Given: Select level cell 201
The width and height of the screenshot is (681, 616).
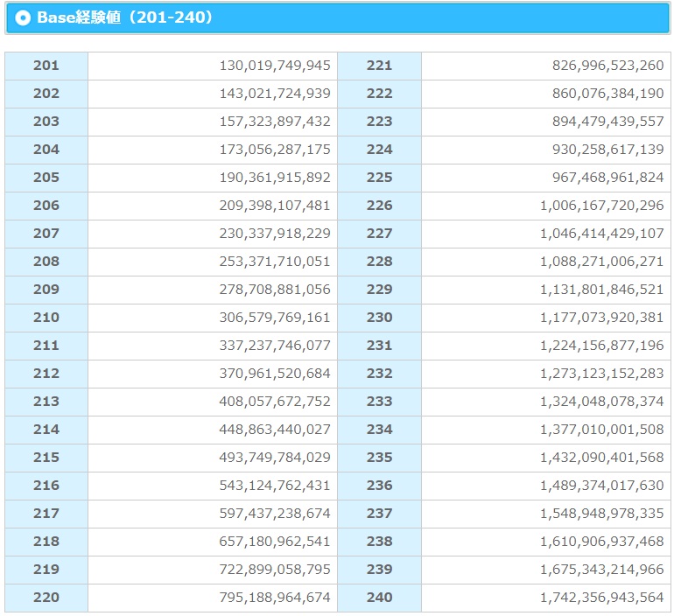Looking at the screenshot, I should click(46, 66).
